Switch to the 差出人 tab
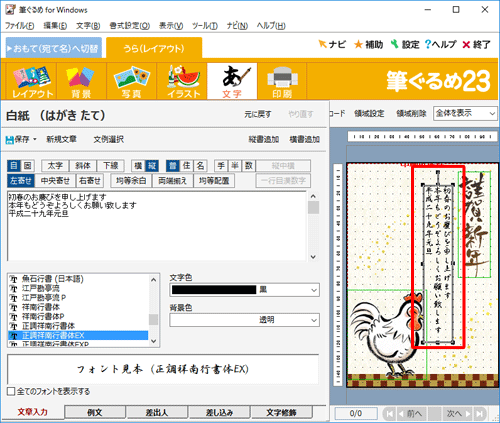 point(157,412)
